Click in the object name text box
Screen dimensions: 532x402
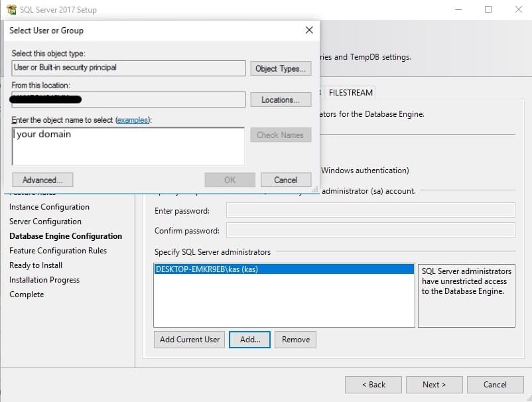click(128, 146)
